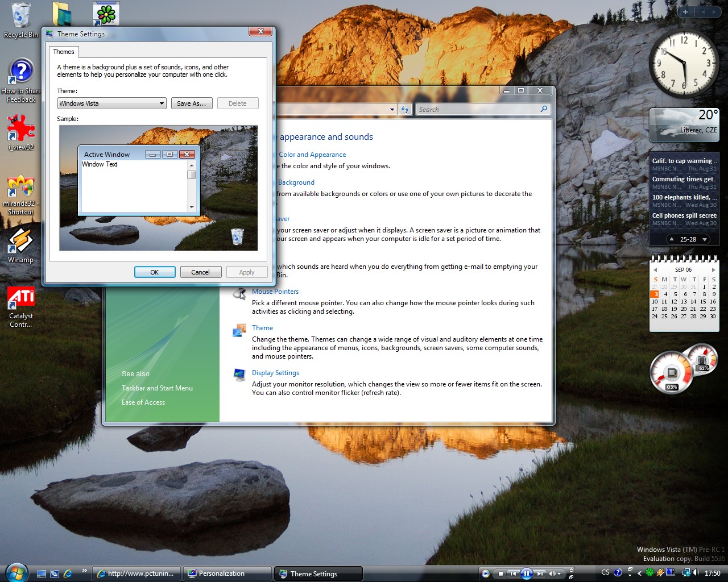Screen dimensions: 728x582
Task: Click sample Active Window scrollbar
Action: pos(192,186)
